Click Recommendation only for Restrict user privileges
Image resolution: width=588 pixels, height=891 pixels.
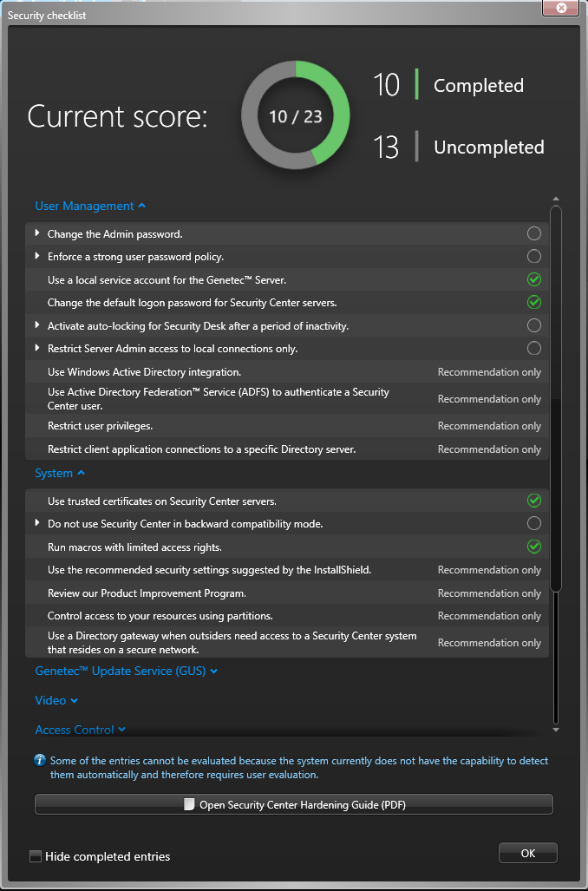point(489,426)
